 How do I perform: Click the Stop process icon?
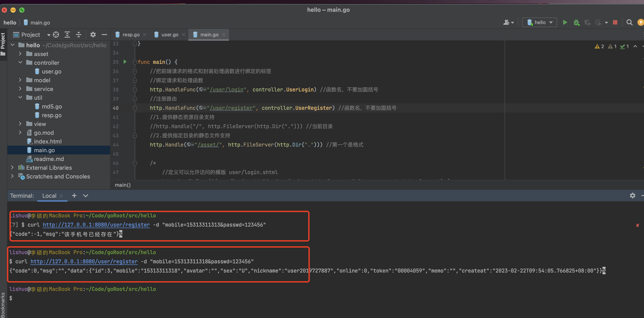pos(615,22)
